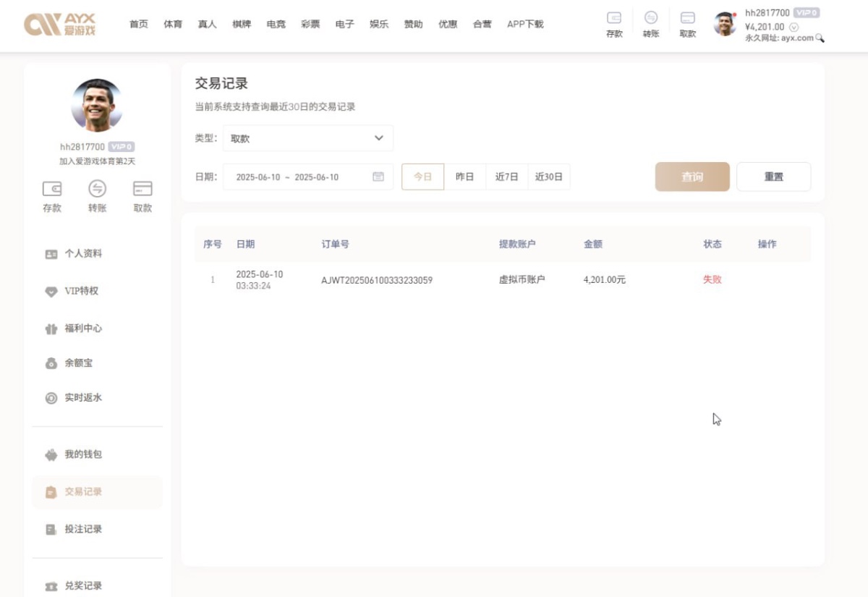Click the magnifier icon beside ayx.com
868x597 pixels.
tap(820, 36)
